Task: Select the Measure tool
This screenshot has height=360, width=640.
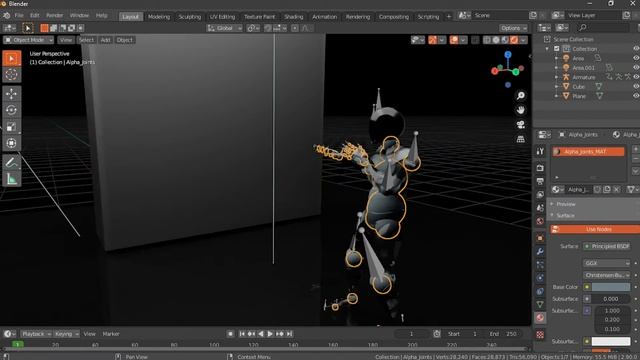Action: (11, 179)
